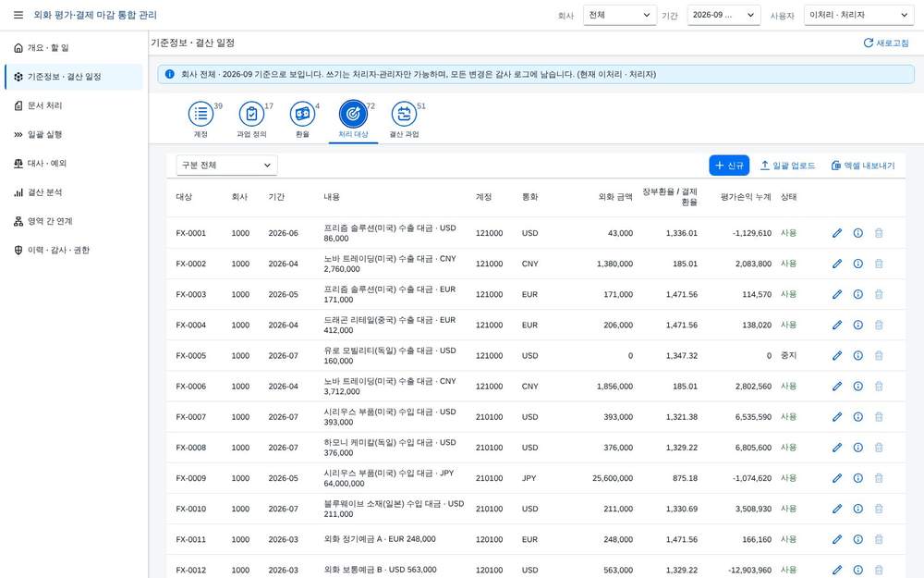Click the FX-0008 cell
924x578 pixels.
[191, 448]
